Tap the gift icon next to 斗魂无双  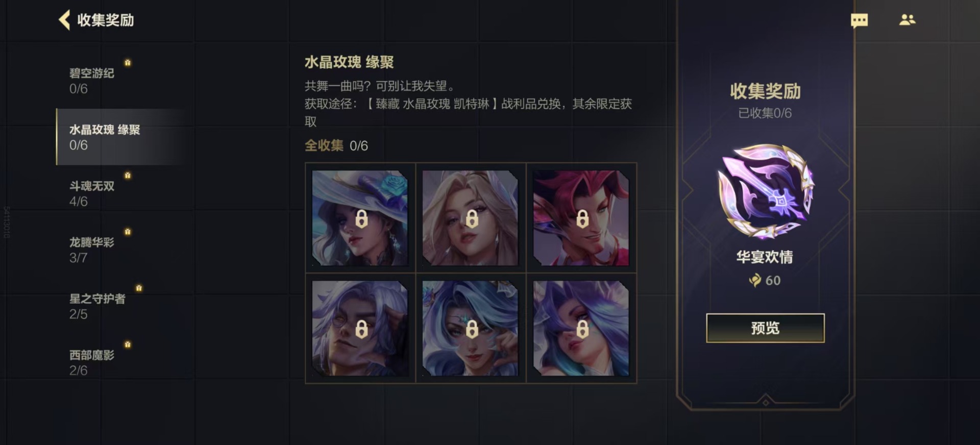(x=128, y=175)
